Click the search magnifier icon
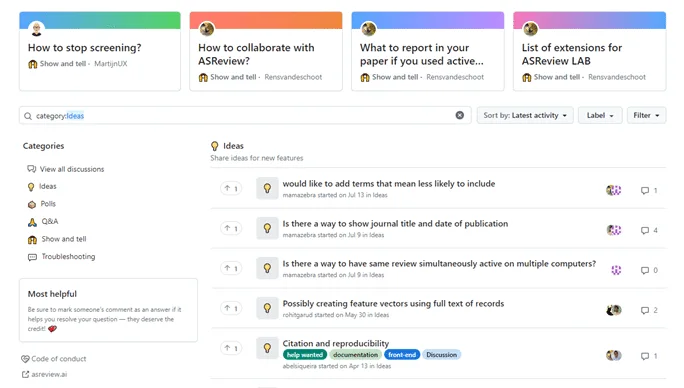This screenshot has width=684, height=388. [28, 116]
